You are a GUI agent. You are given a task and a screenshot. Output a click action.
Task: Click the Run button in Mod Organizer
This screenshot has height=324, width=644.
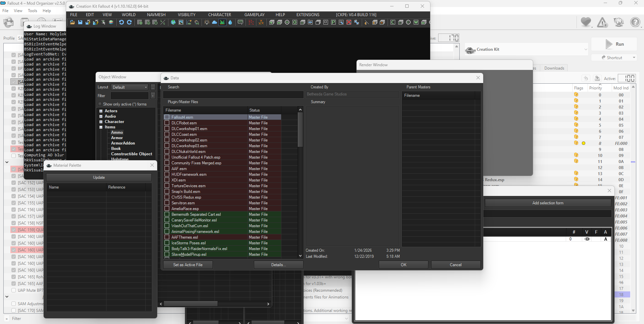pos(614,44)
